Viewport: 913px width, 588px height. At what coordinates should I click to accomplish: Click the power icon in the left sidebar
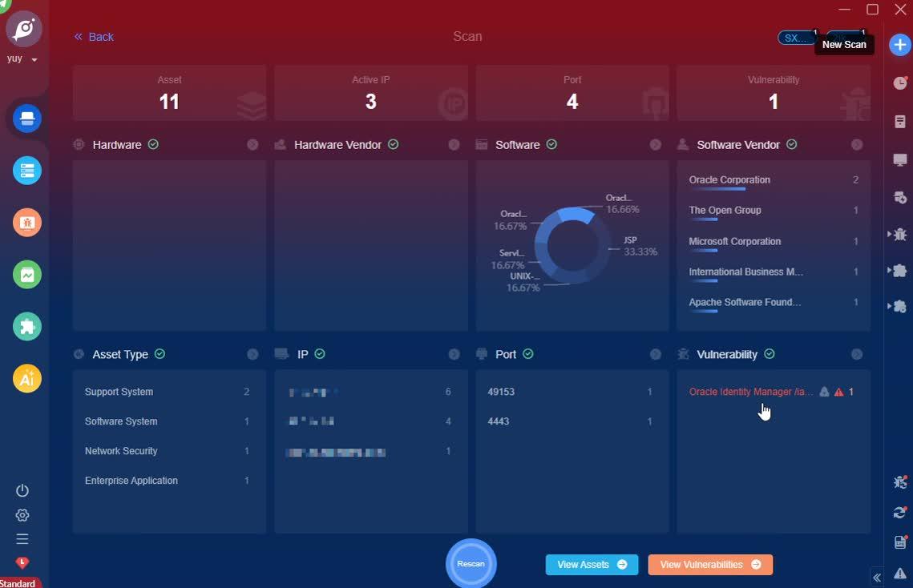pyautogui.click(x=22, y=489)
